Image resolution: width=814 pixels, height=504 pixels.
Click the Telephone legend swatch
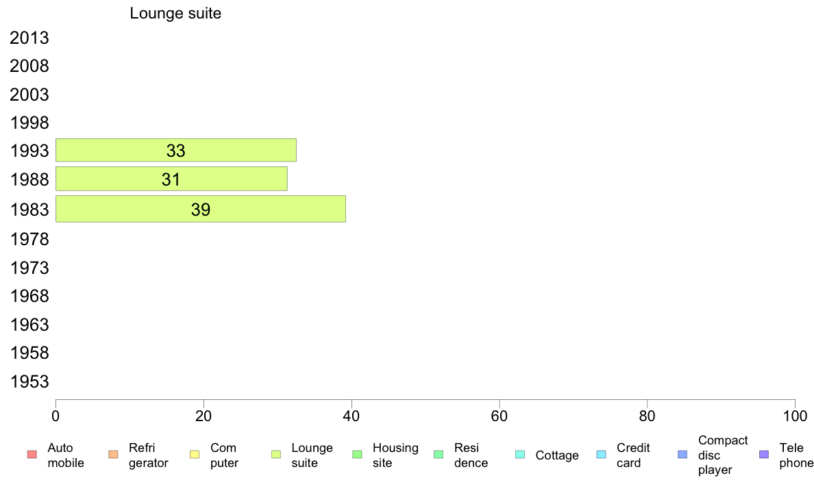coord(764,455)
